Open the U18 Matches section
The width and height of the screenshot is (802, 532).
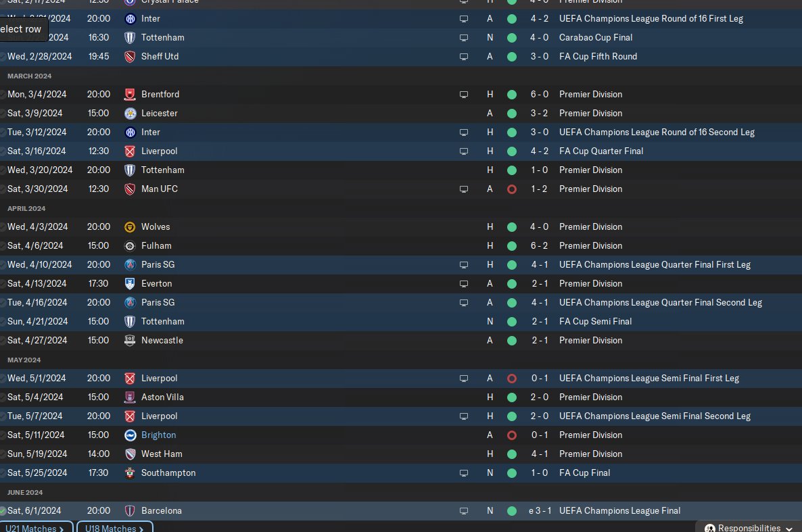tap(114, 528)
